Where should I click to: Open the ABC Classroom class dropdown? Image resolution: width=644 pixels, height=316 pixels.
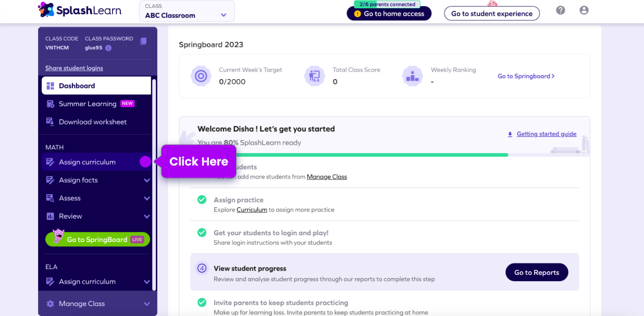pyautogui.click(x=187, y=11)
